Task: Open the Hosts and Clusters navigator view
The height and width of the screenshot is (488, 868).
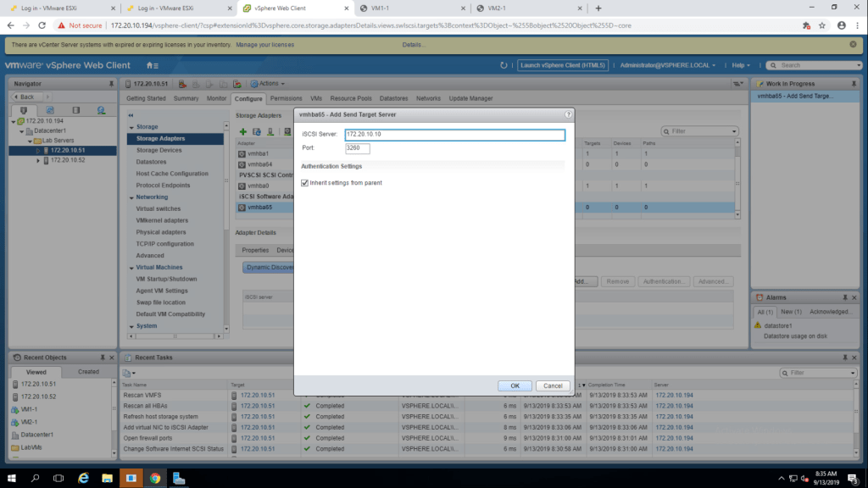Action: coord(24,110)
